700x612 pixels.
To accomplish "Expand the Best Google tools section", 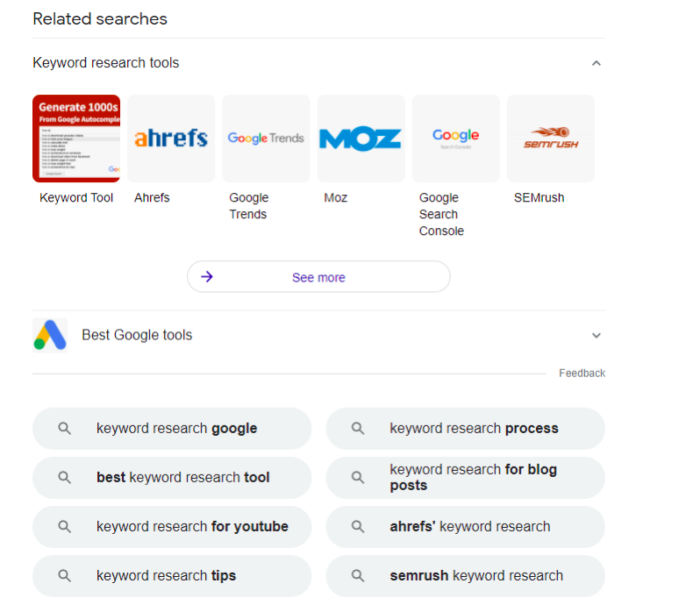I will point(596,335).
